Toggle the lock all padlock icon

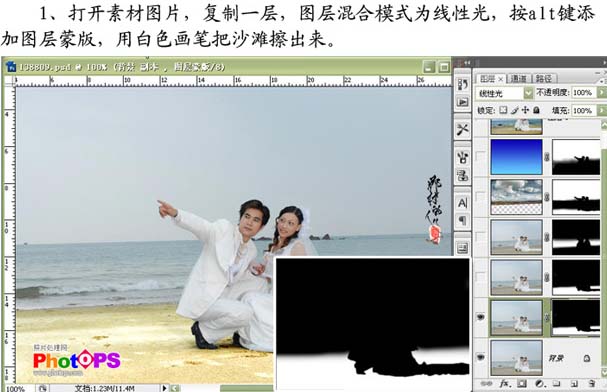(x=536, y=110)
